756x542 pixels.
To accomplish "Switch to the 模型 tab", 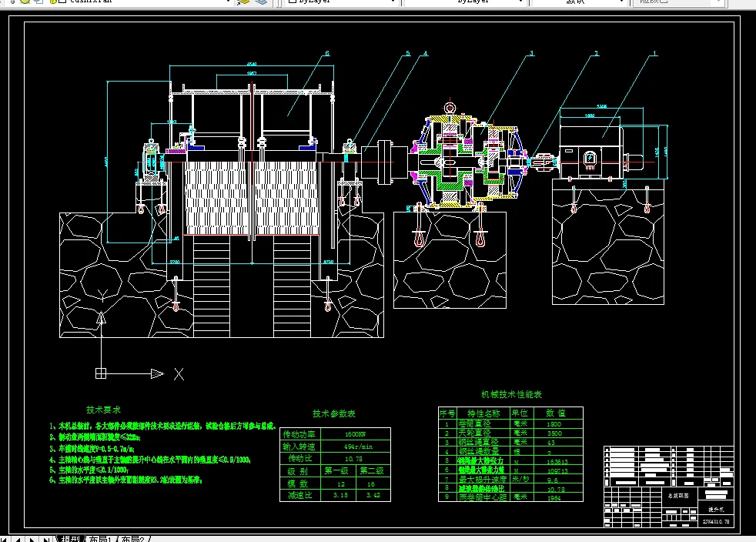I will [70, 539].
